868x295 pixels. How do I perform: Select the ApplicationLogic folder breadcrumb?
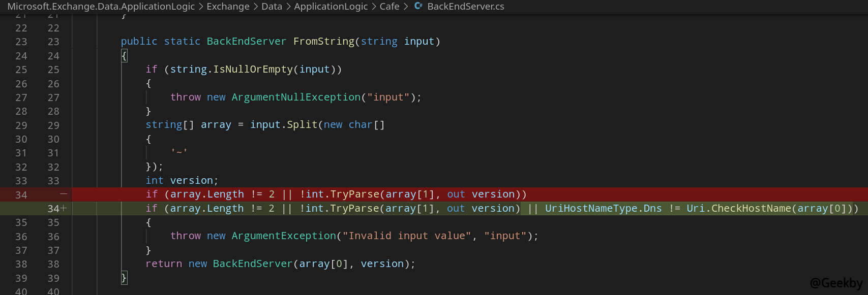pyautogui.click(x=331, y=7)
